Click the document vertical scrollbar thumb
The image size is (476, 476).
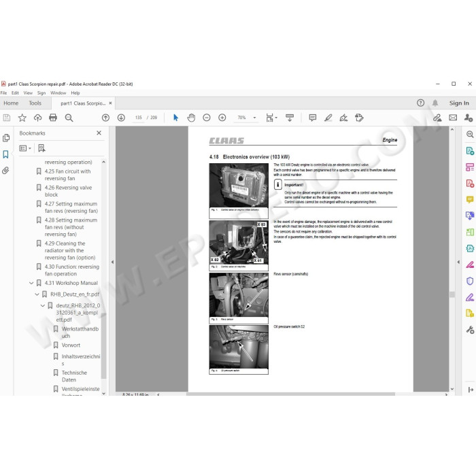click(452, 294)
